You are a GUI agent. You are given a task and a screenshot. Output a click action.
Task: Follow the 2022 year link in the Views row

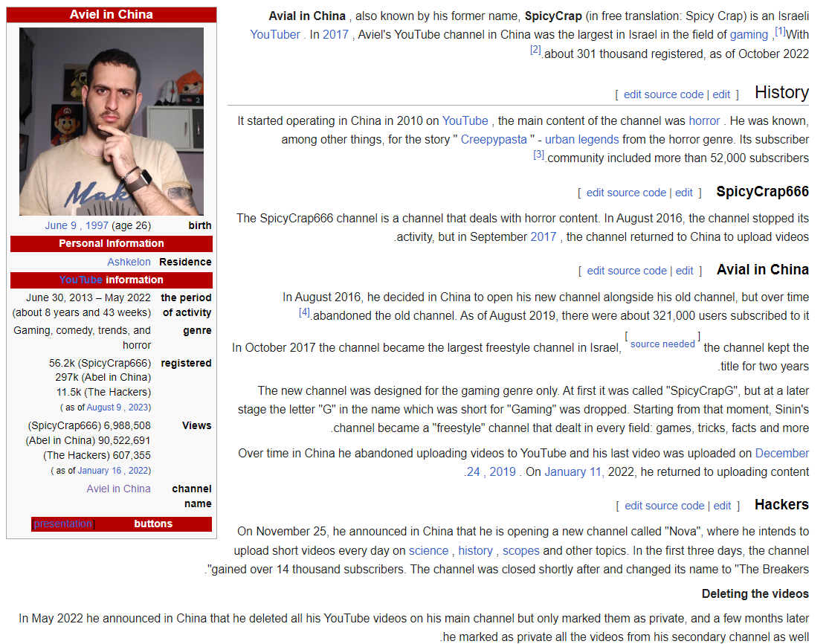tap(138, 471)
